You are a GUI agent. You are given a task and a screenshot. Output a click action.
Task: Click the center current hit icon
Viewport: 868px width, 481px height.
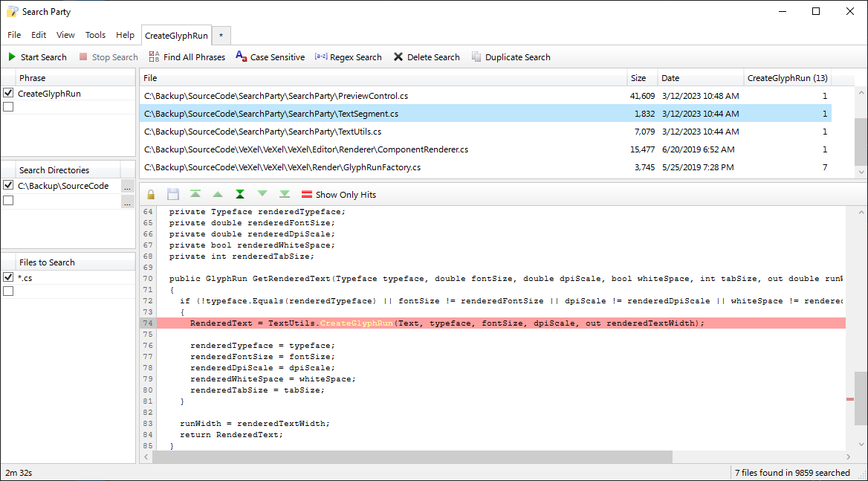point(240,194)
